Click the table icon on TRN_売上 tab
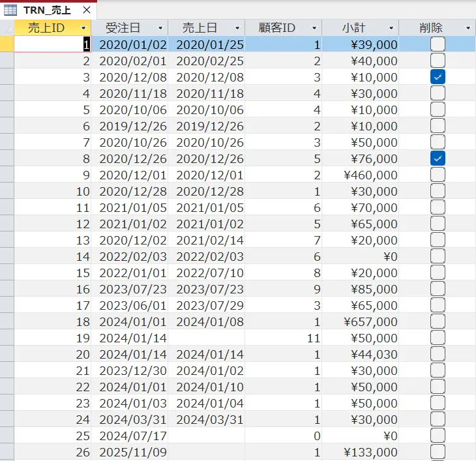 pyautogui.click(x=10, y=10)
